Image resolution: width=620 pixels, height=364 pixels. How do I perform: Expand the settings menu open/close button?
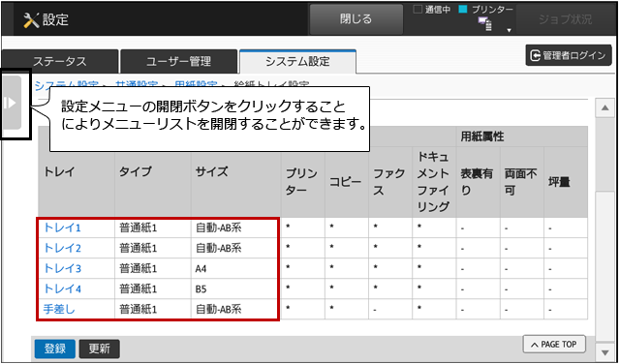pos(12,103)
